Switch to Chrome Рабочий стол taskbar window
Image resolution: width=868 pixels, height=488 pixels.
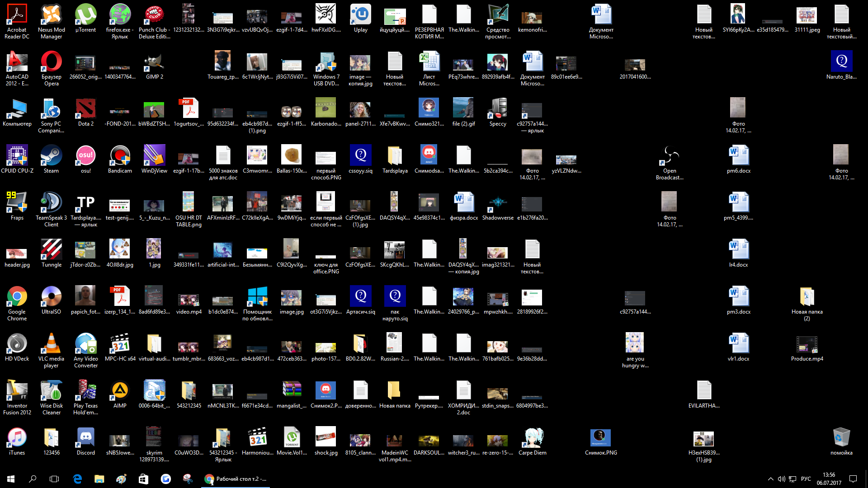tap(236, 479)
